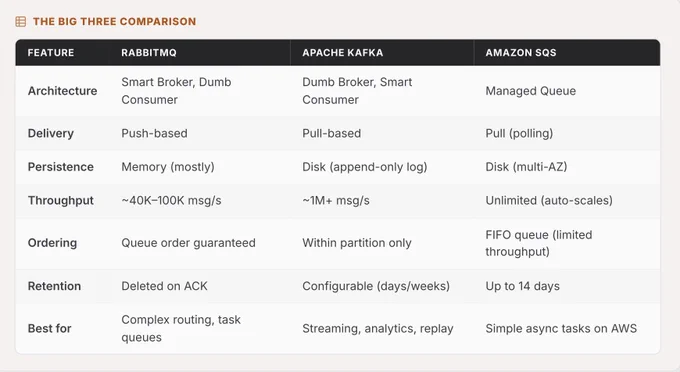Select the FEATURE column header
The width and height of the screenshot is (680, 372).
tap(51, 52)
